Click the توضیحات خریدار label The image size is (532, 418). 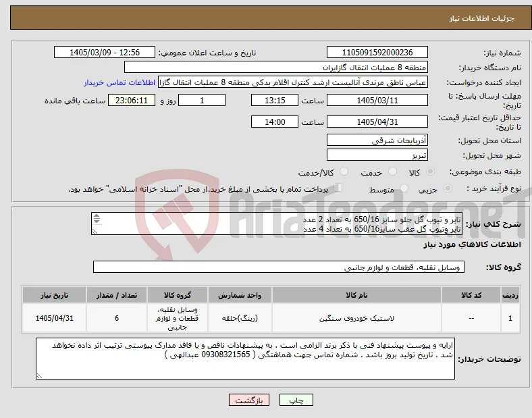489,359
